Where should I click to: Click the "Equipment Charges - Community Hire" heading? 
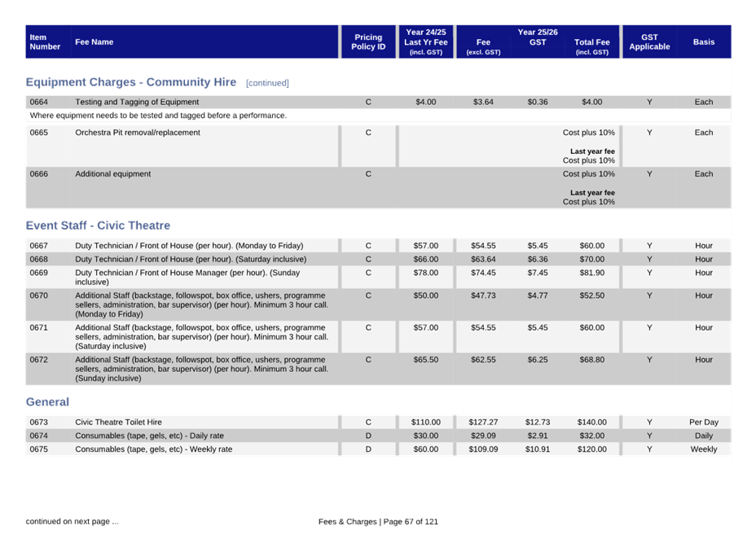(131, 82)
